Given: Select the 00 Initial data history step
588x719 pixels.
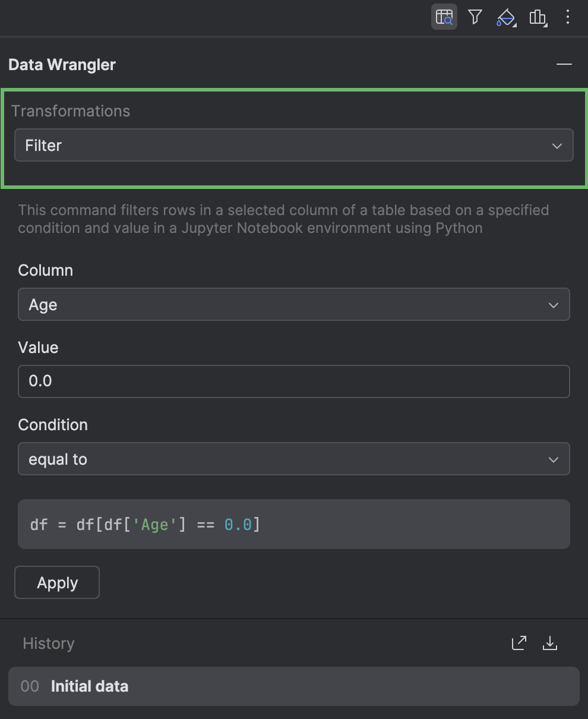Looking at the screenshot, I should click(x=294, y=686).
